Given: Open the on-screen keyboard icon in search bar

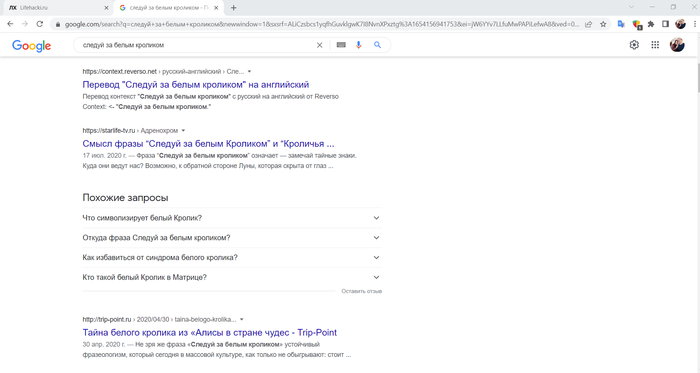Looking at the screenshot, I should pyautogui.click(x=341, y=45).
